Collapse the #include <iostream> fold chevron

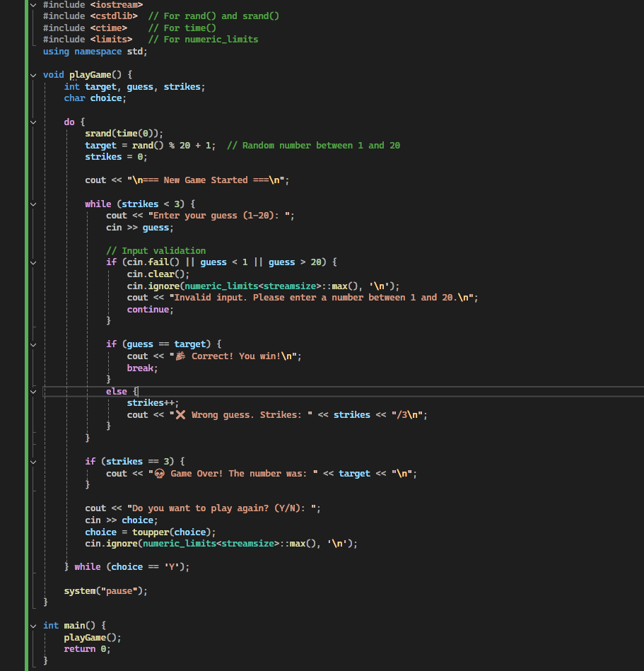click(x=33, y=5)
